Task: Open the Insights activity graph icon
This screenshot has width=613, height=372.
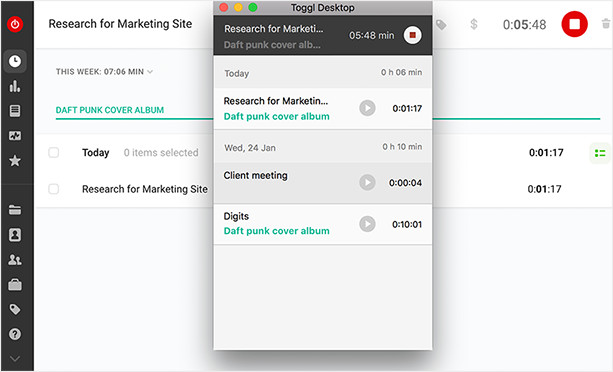Action: [15, 136]
